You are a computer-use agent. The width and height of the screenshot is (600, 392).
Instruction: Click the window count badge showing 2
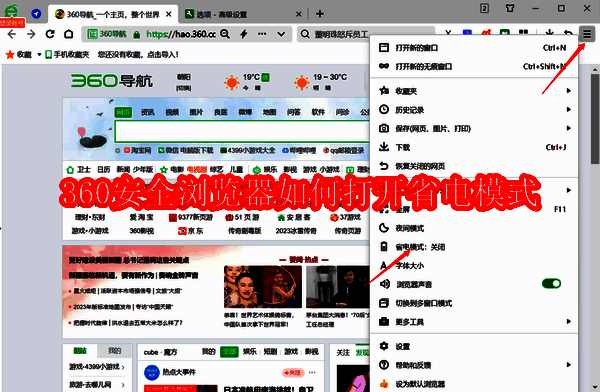(x=484, y=8)
